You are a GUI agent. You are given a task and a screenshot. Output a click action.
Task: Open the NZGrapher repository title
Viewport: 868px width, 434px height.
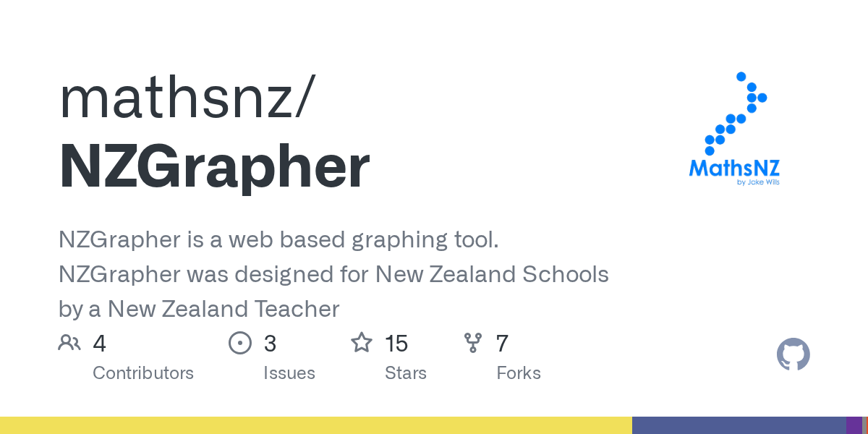(x=214, y=168)
